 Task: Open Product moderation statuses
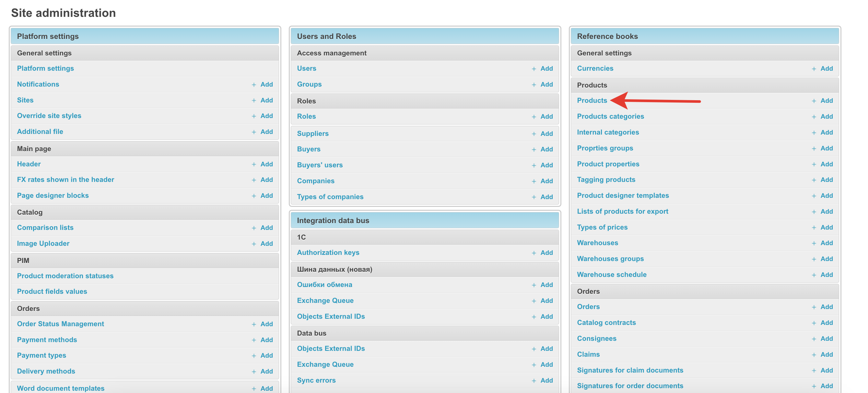65,276
